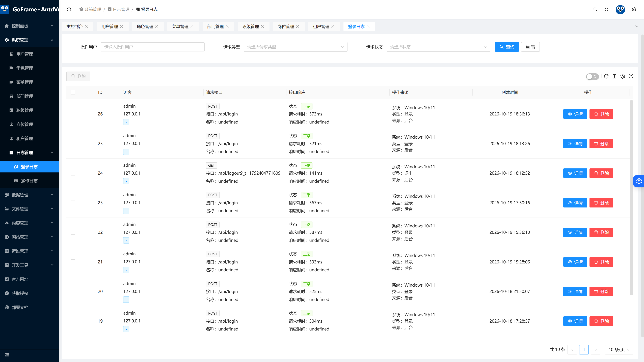Open the 10 条/页 page size selector
This screenshot has height=362, width=644.
[x=619, y=349]
